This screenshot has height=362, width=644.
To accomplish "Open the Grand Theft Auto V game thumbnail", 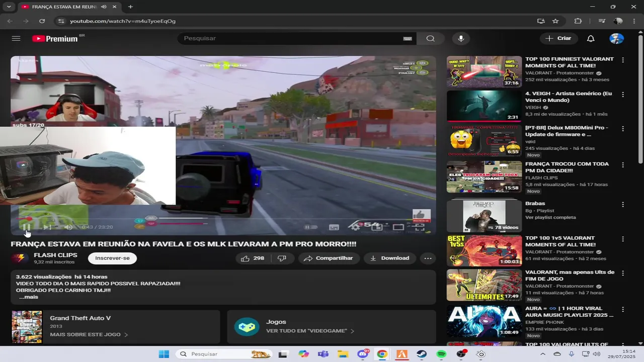I will click(x=27, y=327).
